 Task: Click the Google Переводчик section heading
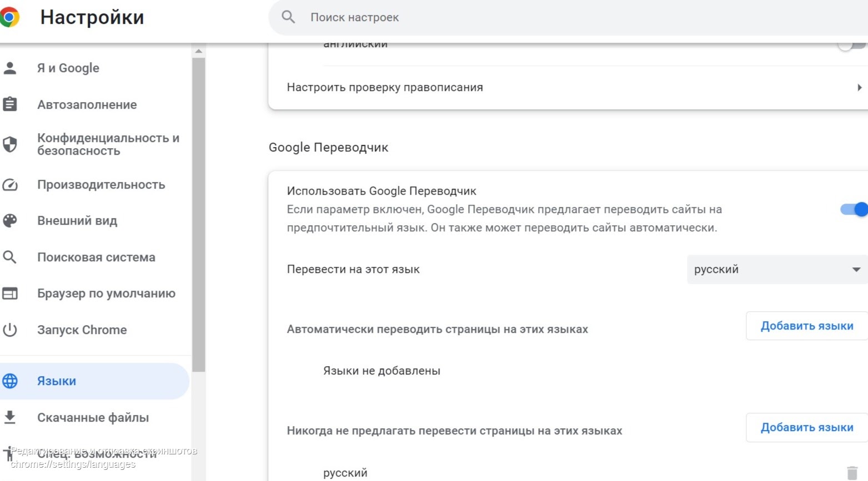(x=328, y=148)
